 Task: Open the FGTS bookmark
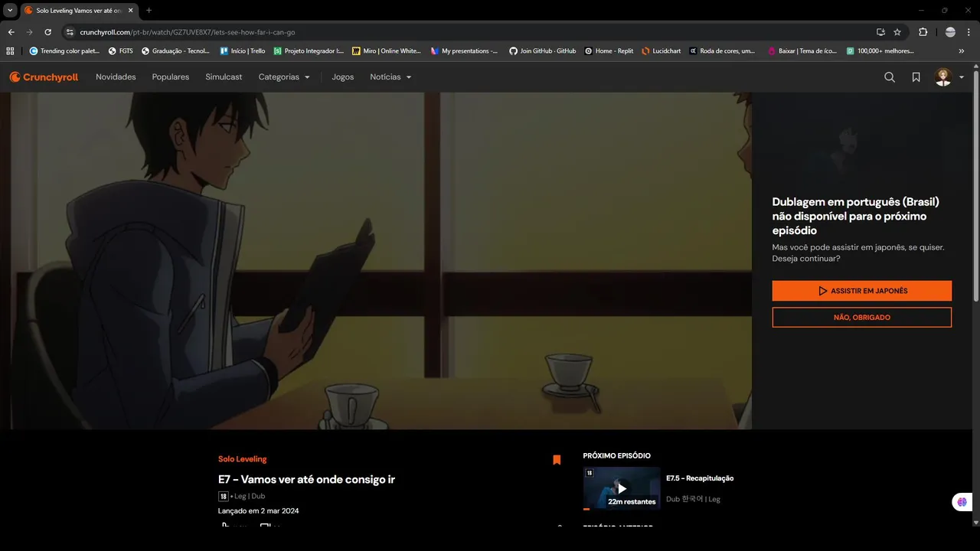point(121,51)
